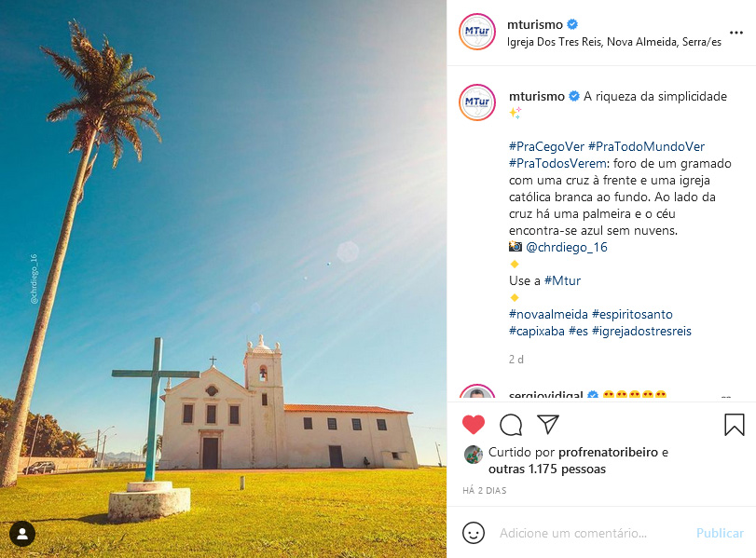
Task: Click the Publicar button
Action: [720, 533]
